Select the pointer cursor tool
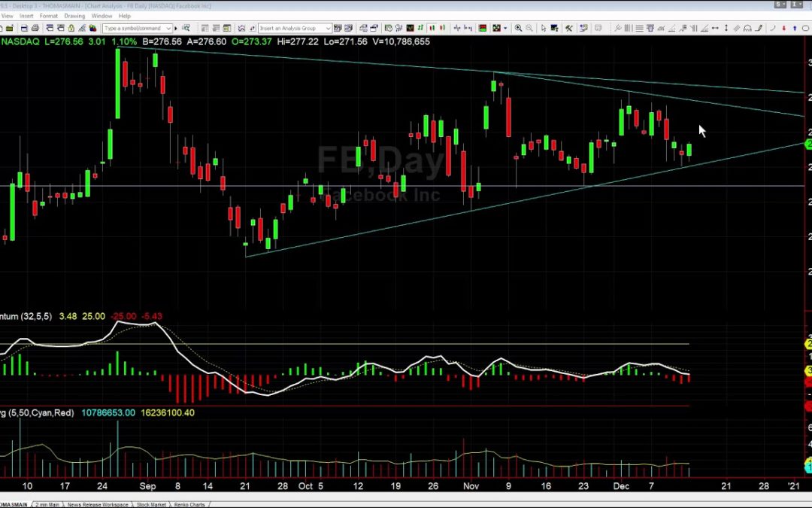This screenshot has height=508, width=812. point(544,28)
